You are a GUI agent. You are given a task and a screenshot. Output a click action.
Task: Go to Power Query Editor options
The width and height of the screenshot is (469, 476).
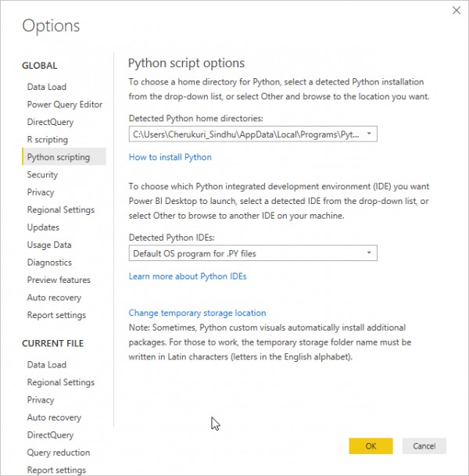65,105
